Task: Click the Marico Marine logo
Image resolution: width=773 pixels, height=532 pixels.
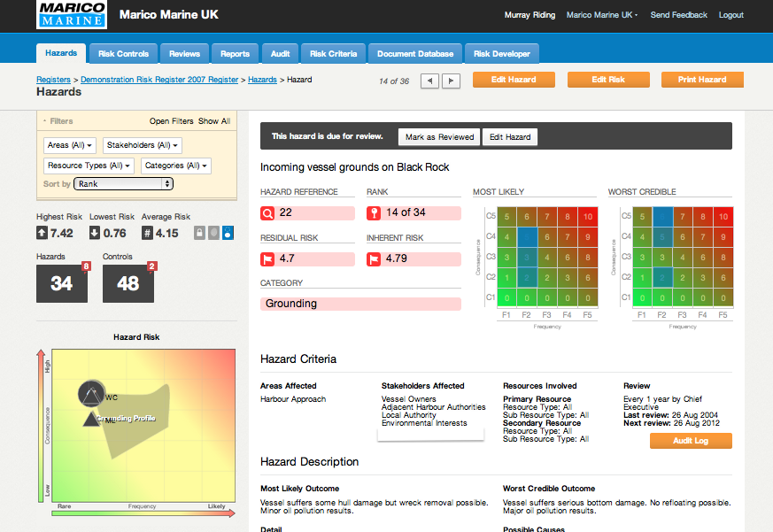Action: point(73,15)
